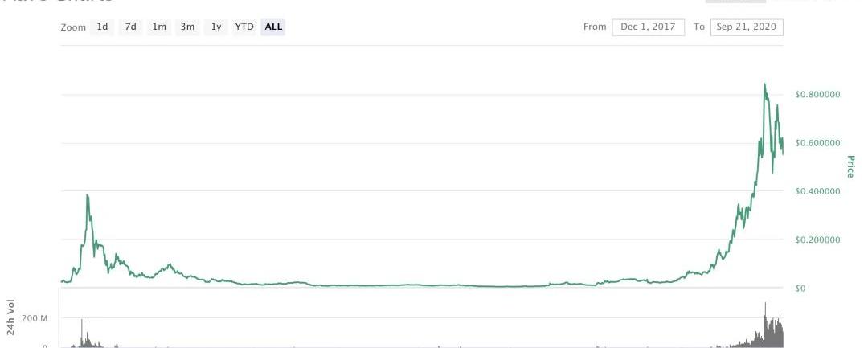Click the $0.600000 price axis label
The height and width of the screenshot is (348, 868).
pyautogui.click(x=817, y=143)
